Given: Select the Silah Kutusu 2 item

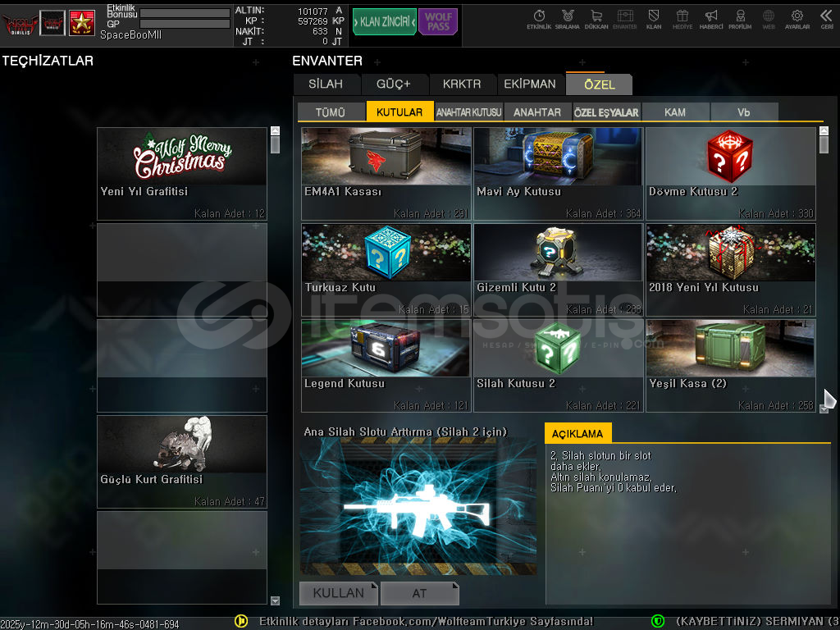Looking at the screenshot, I should pyautogui.click(x=558, y=366).
